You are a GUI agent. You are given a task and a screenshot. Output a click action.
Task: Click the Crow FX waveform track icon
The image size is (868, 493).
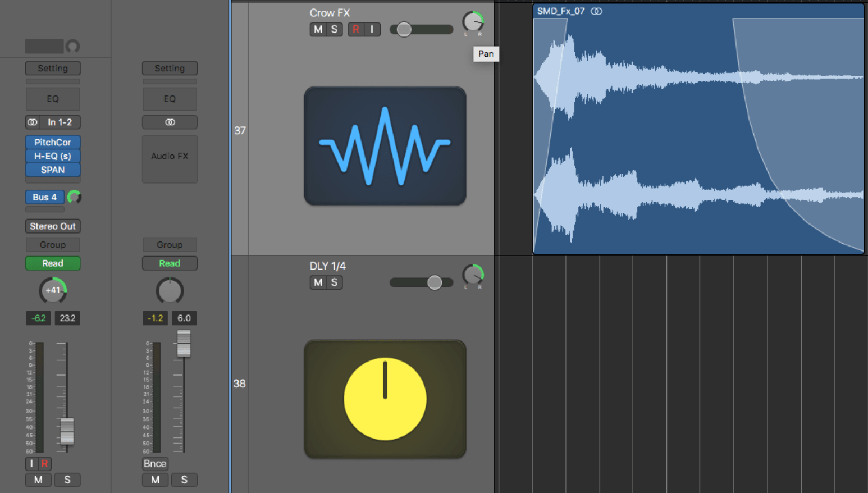385,146
